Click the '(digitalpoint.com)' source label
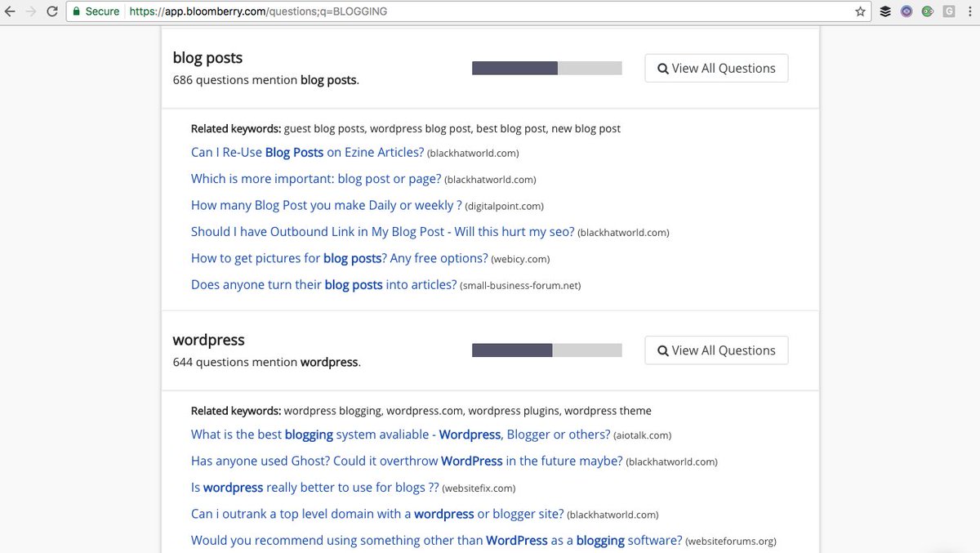The image size is (980, 553). [504, 206]
